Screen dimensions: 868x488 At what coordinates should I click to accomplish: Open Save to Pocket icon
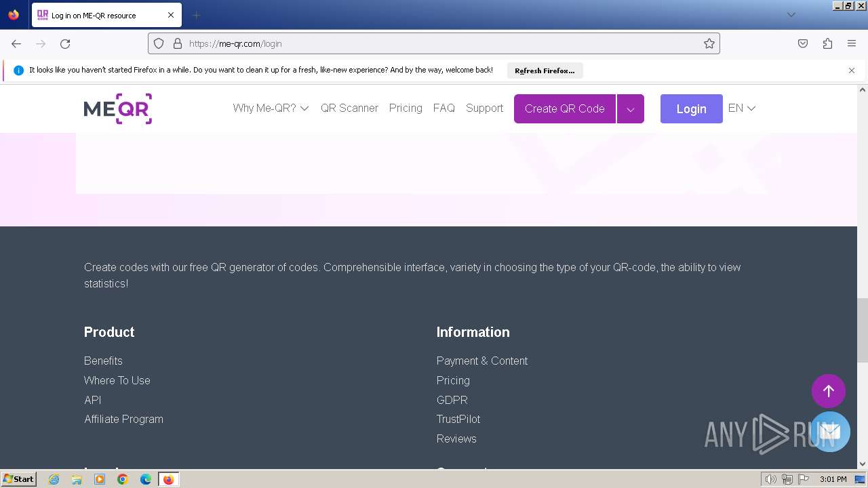(803, 43)
